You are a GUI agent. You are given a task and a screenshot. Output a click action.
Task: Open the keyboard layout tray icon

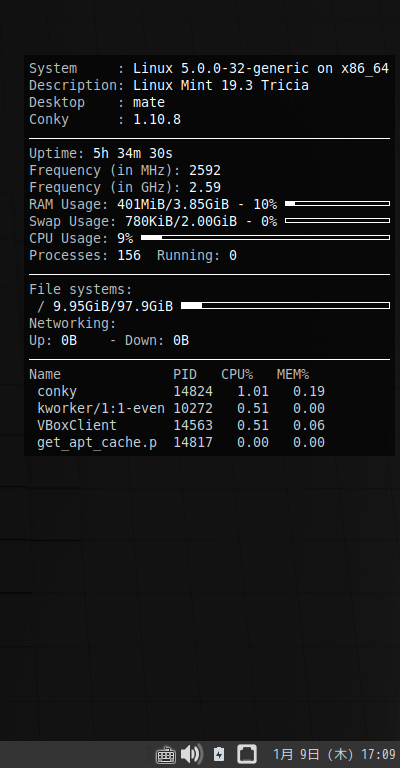[x=165, y=754]
